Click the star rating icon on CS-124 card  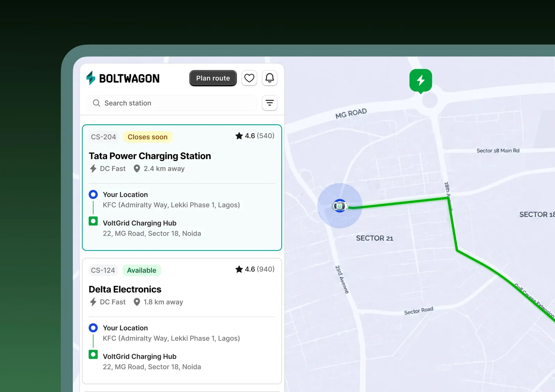coord(239,269)
